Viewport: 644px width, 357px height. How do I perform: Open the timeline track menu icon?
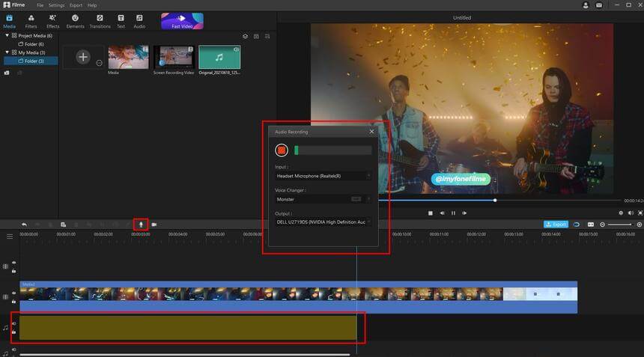10,237
